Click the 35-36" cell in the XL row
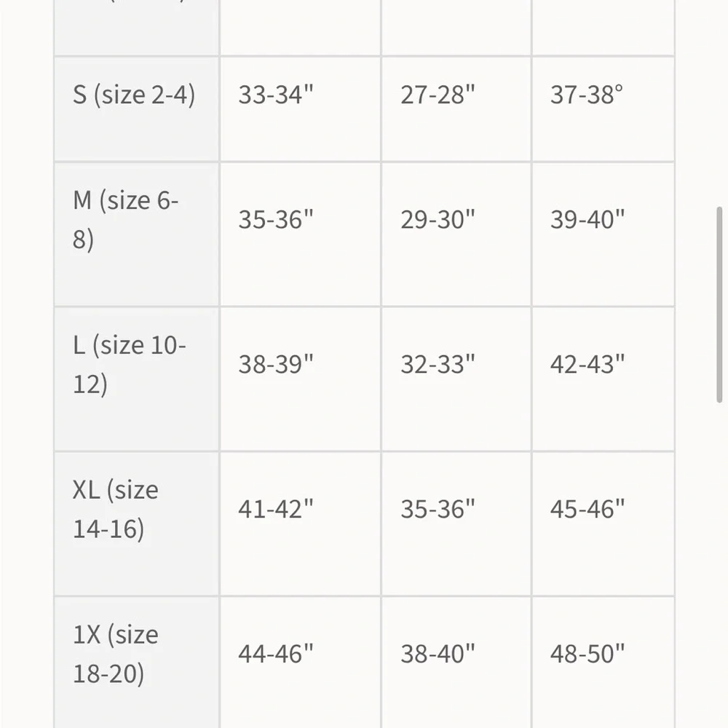The image size is (728, 728). click(x=438, y=510)
